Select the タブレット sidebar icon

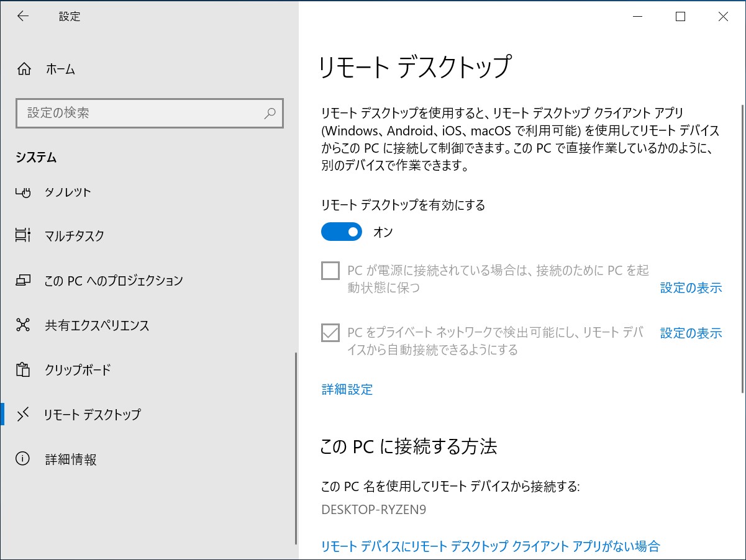click(x=24, y=191)
